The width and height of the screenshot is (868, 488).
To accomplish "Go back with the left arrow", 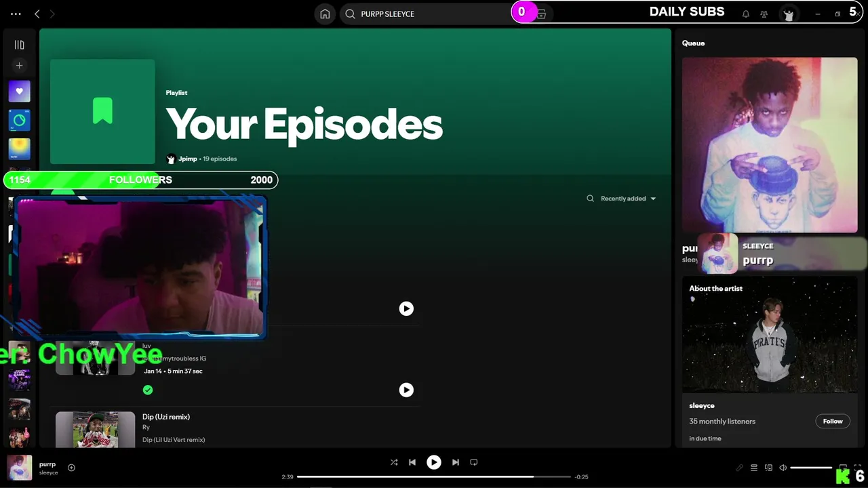I will pos(37,14).
